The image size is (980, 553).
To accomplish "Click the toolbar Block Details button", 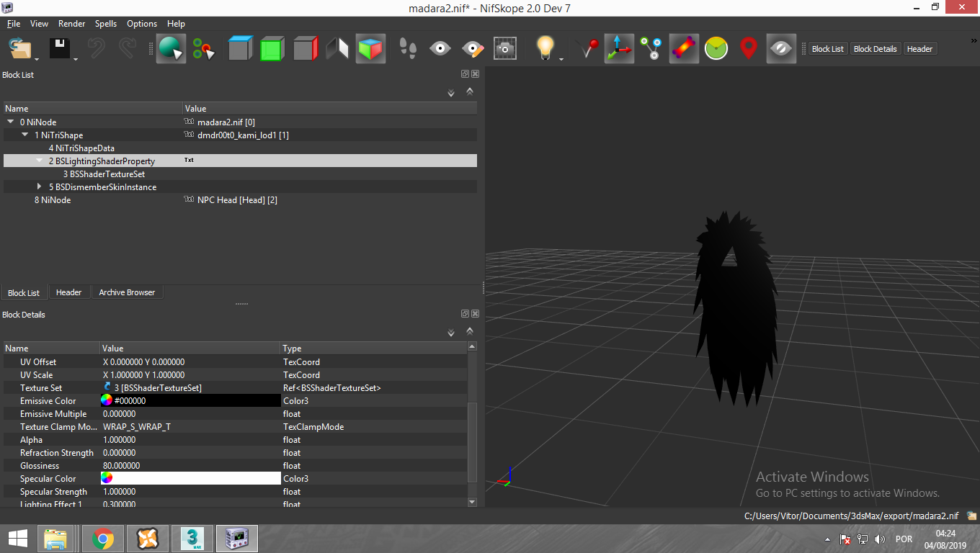I will point(875,49).
